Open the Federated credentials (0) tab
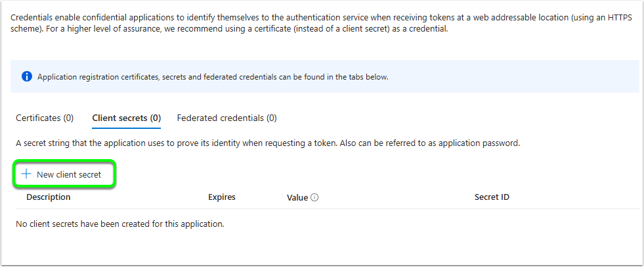 point(226,118)
